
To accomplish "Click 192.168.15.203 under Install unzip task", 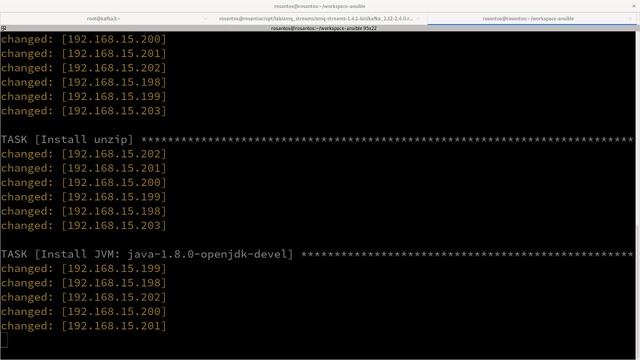I will [x=114, y=226].
